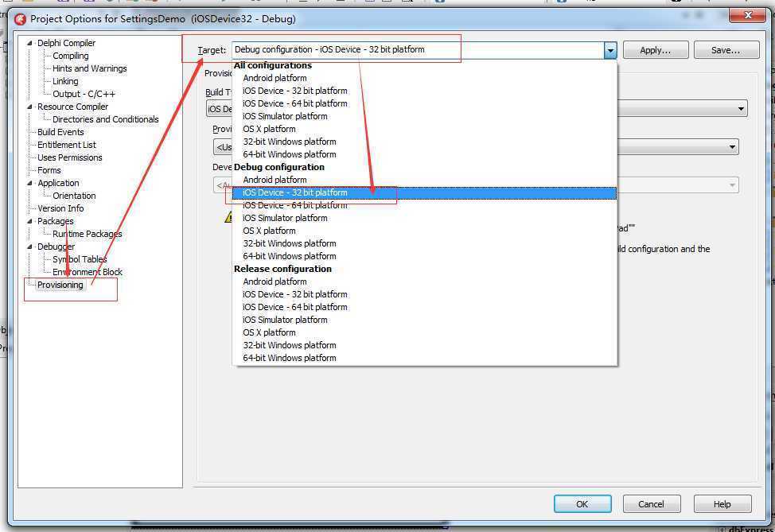This screenshot has height=532, width=775.
Task: Collapse the Delphi Compiler tree node
Action: [x=29, y=43]
